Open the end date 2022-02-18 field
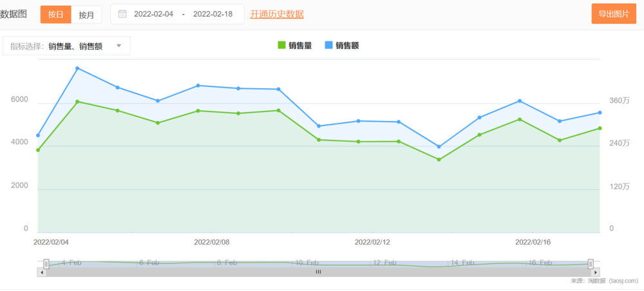 tap(213, 14)
